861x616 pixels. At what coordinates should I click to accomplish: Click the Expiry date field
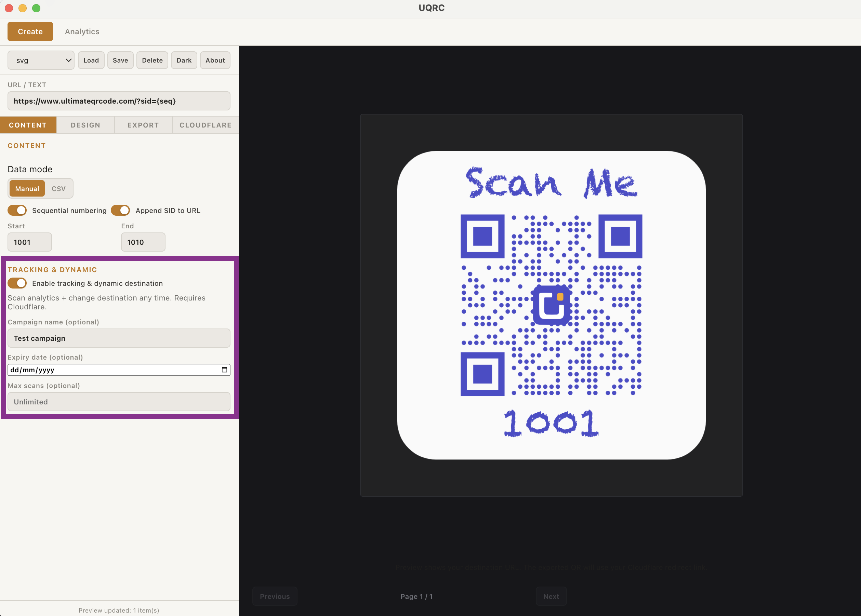[x=119, y=370]
